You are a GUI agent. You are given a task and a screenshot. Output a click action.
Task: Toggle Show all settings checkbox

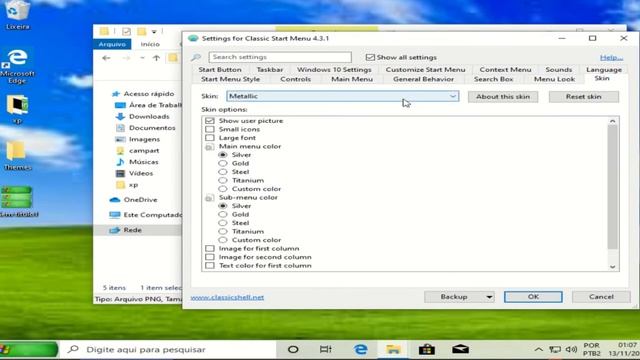pos(370,57)
